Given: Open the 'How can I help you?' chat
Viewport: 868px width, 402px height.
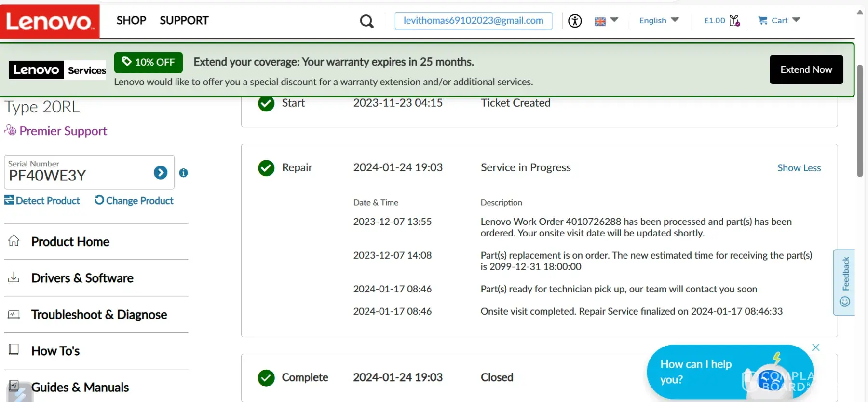Looking at the screenshot, I should 730,372.
